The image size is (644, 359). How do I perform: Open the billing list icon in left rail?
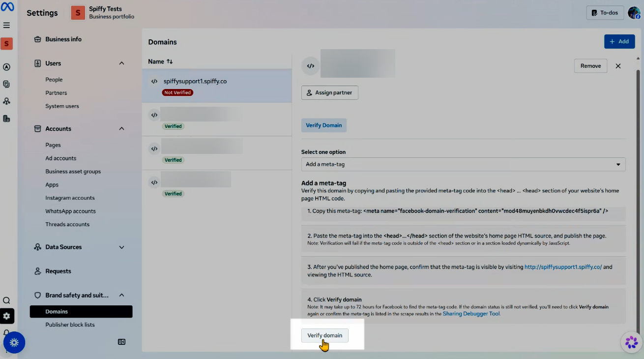[6, 119]
